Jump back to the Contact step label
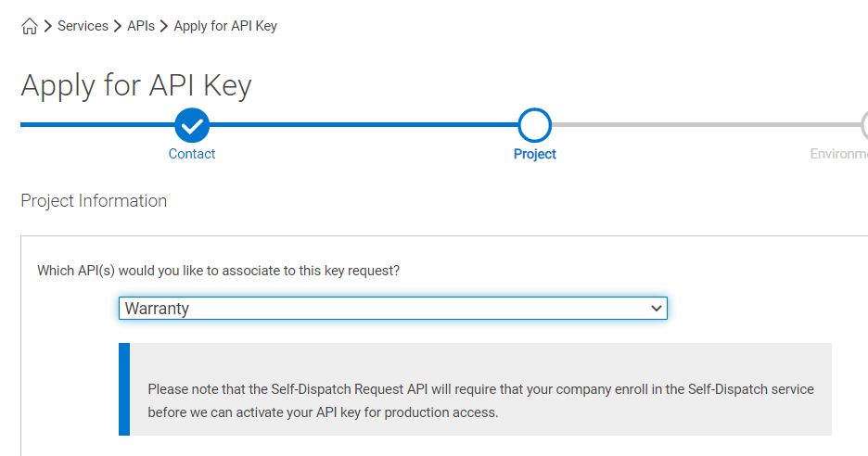This screenshot has width=868, height=456. pyautogui.click(x=192, y=154)
